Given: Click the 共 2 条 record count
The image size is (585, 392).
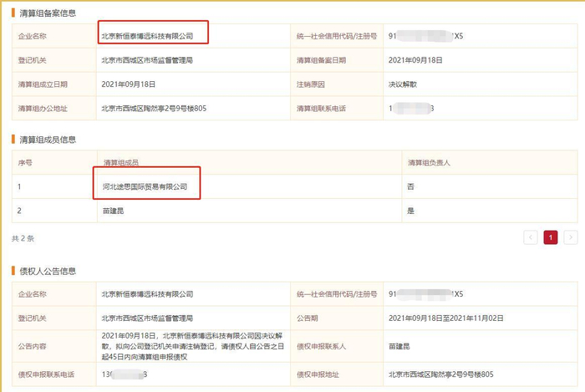Looking at the screenshot, I should click(23, 238).
